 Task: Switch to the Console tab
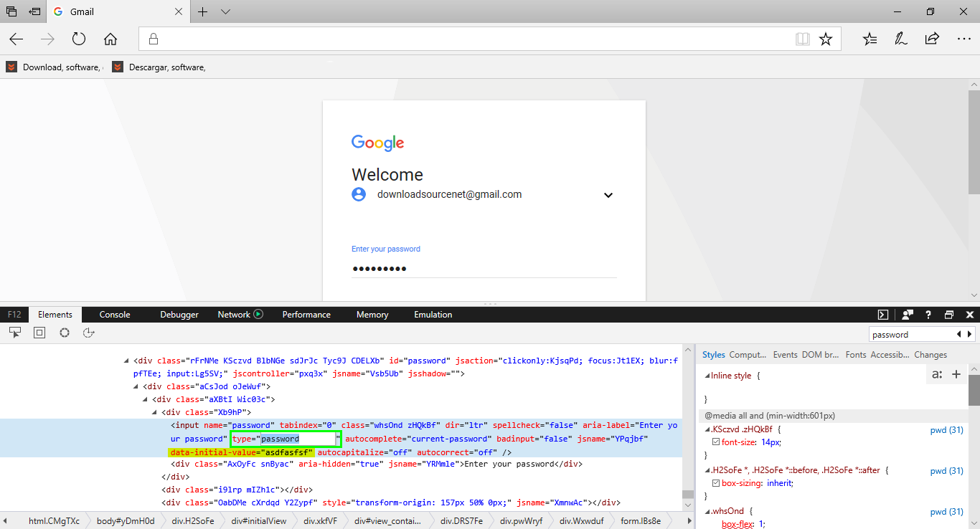coord(115,315)
